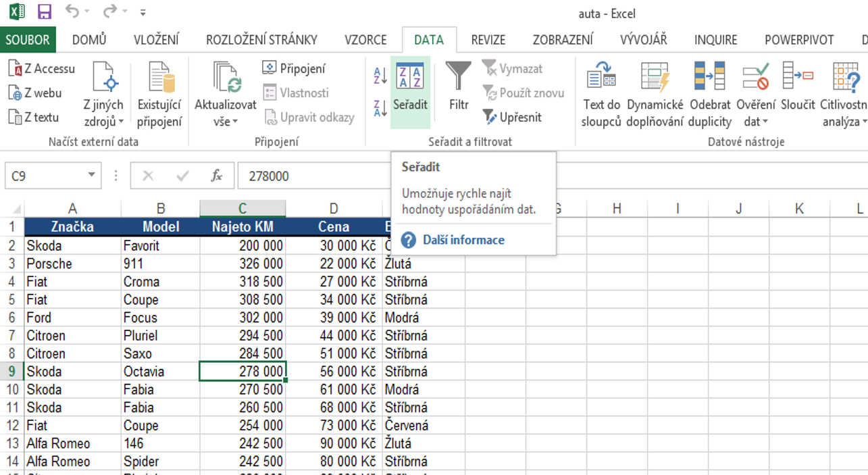Screen dimensions: 868x475
Task: Click the cell with 39 000 Kč
Action: pyautogui.click(x=334, y=318)
